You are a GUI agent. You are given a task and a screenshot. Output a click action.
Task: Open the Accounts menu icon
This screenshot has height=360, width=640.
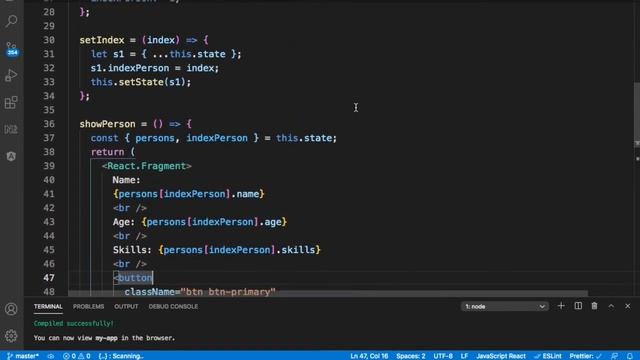[x=11, y=309]
